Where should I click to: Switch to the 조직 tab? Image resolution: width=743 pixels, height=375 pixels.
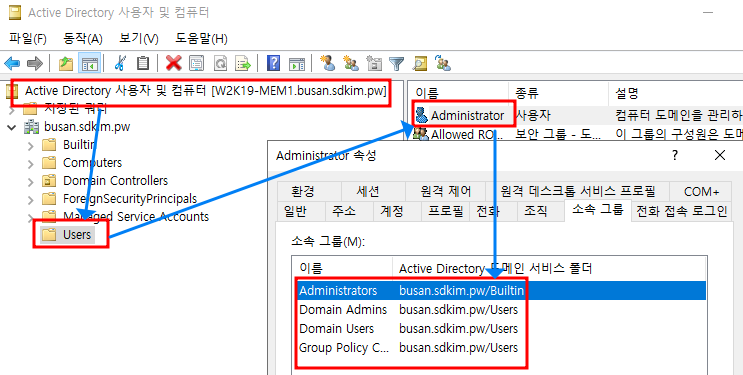tap(540, 211)
